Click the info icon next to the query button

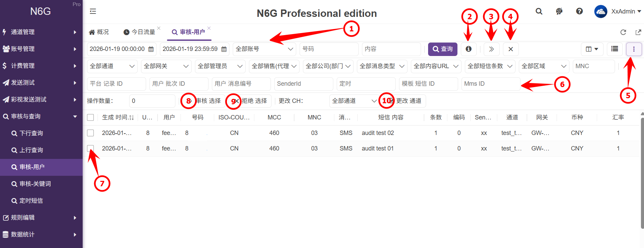coord(469,49)
